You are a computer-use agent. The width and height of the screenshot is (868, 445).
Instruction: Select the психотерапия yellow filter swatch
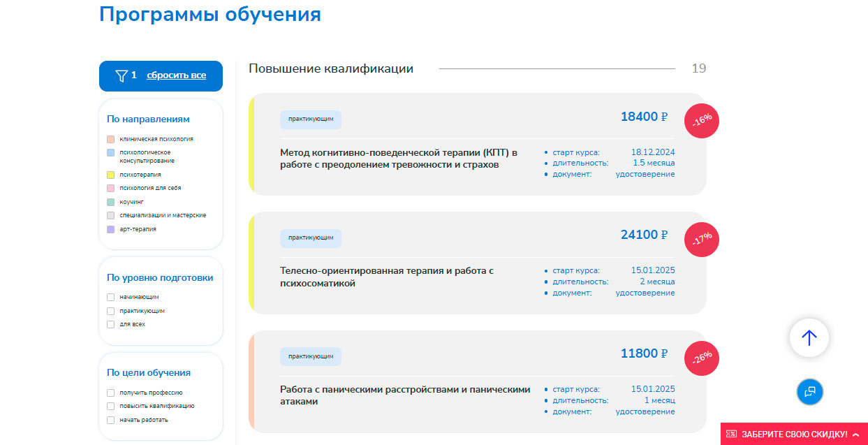tap(110, 175)
